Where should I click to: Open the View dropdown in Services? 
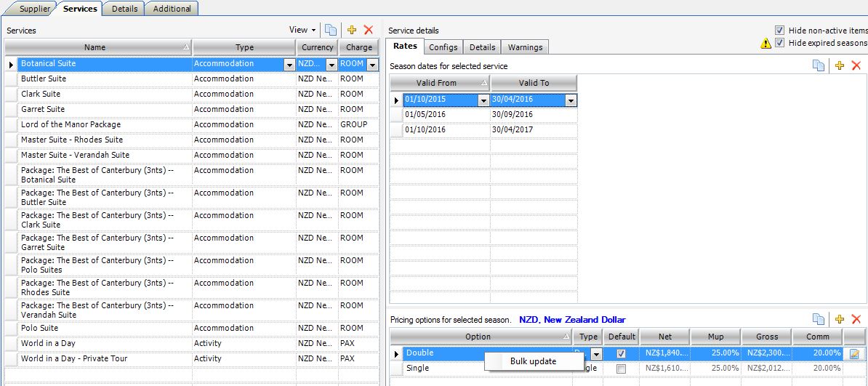302,30
